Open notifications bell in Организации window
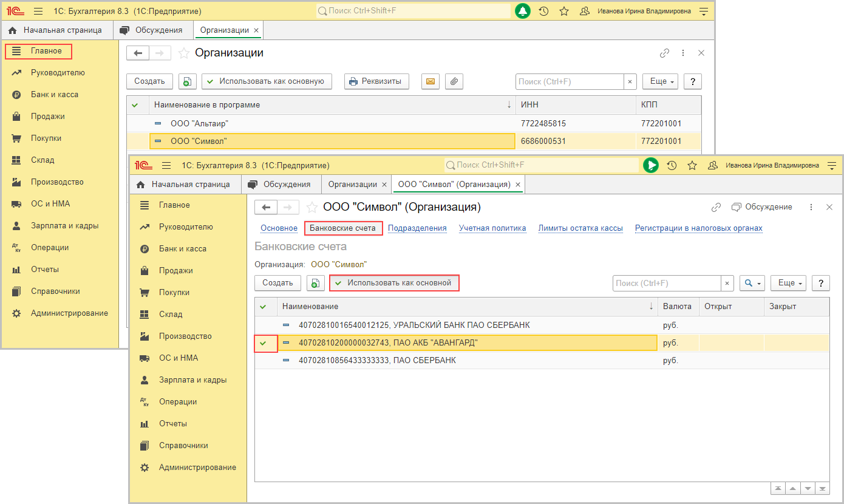844x504 pixels. (x=523, y=11)
